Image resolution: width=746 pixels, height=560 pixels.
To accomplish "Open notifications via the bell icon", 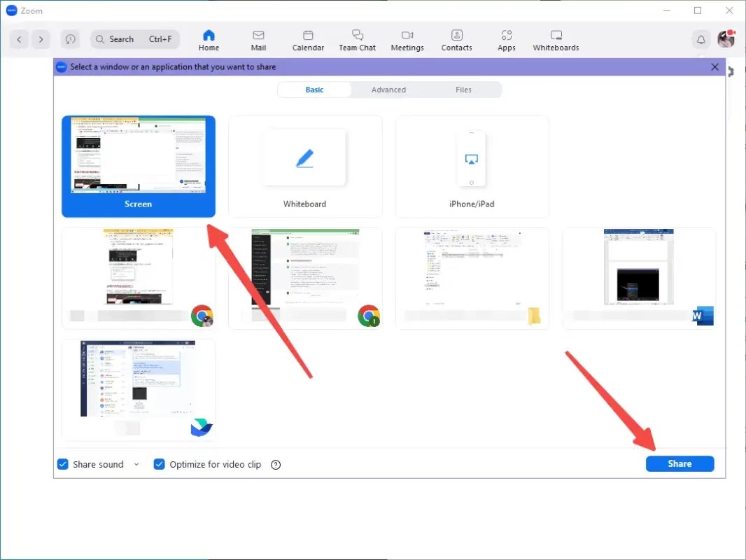I will coord(701,39).
